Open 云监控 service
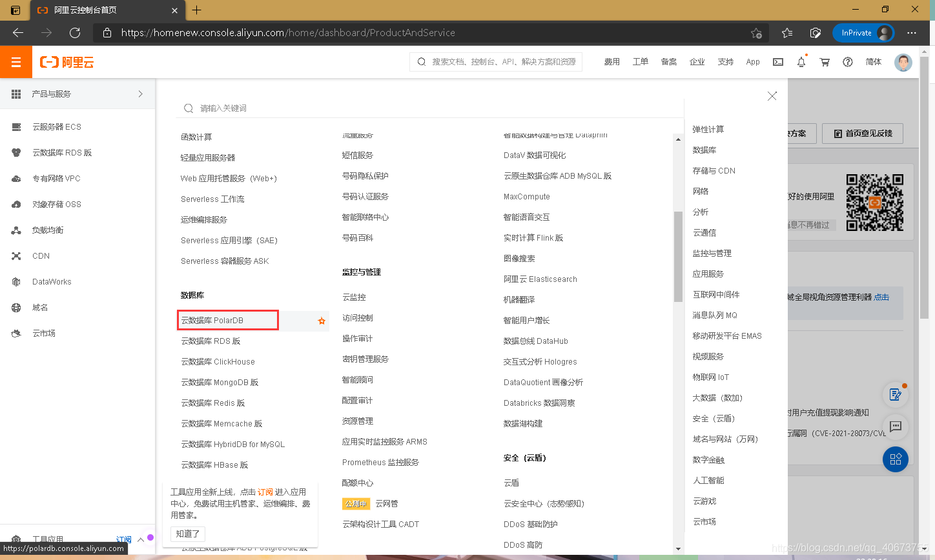This screenshot has height=560, width=935. (x=354, y=297)
